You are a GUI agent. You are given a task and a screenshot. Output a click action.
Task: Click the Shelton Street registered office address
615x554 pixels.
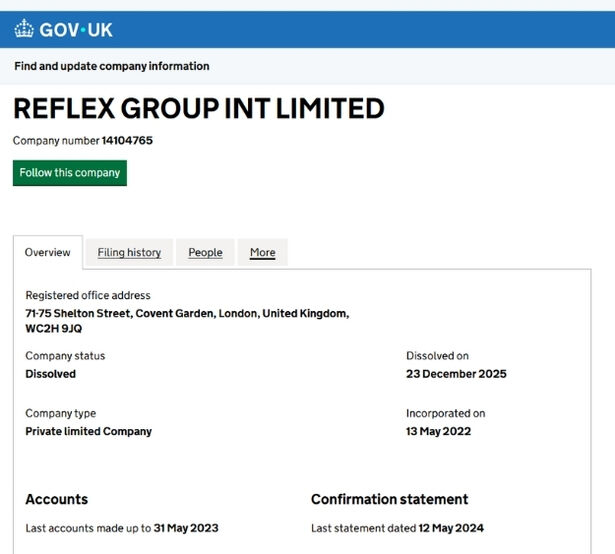[x=187, y=314]
